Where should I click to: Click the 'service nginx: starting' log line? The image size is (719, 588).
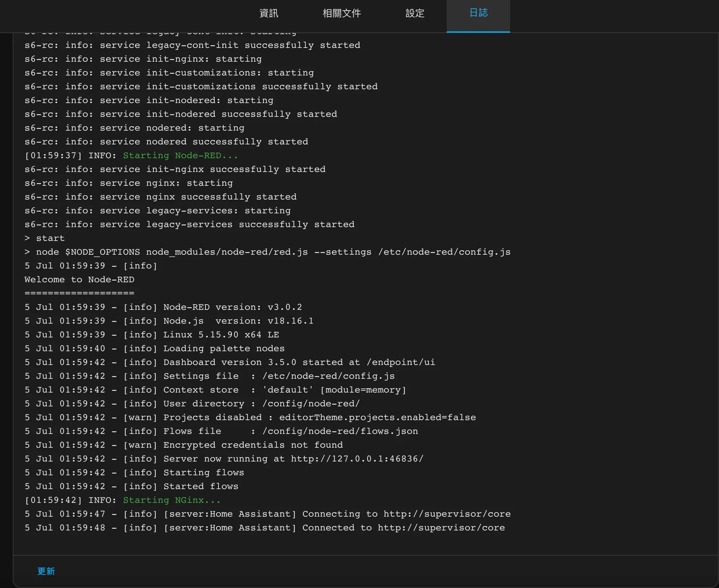click(x=129, y=183)
